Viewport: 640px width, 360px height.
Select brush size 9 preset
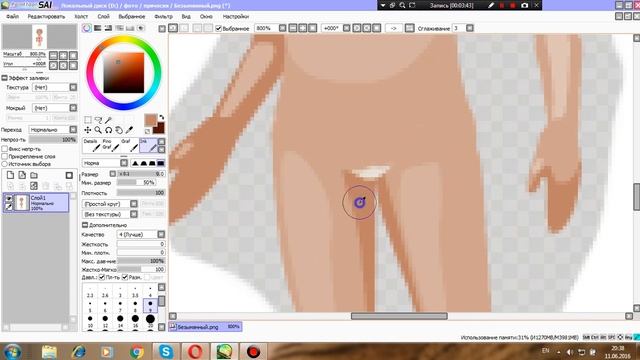tap(150, 306)
